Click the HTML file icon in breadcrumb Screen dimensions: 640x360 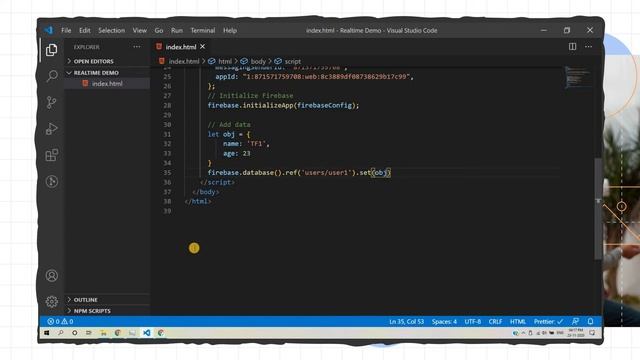point(162,61)
